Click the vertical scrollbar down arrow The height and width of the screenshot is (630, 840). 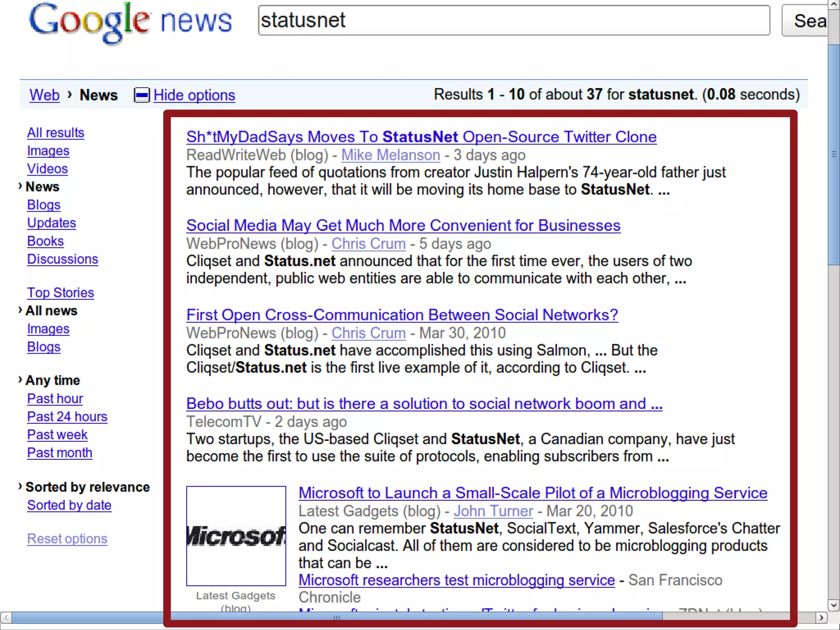(x=833, y=605)
